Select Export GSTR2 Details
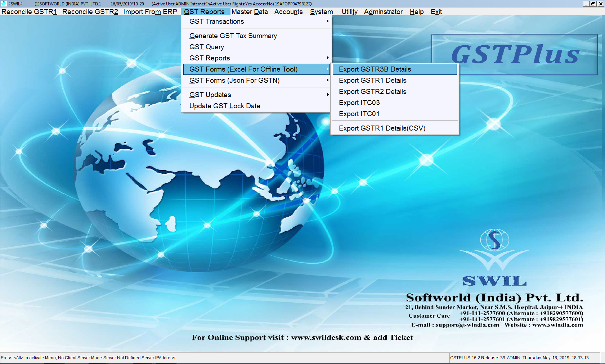Image resolution: width=605 pixels, height=364 pixels. pos(395,92)
